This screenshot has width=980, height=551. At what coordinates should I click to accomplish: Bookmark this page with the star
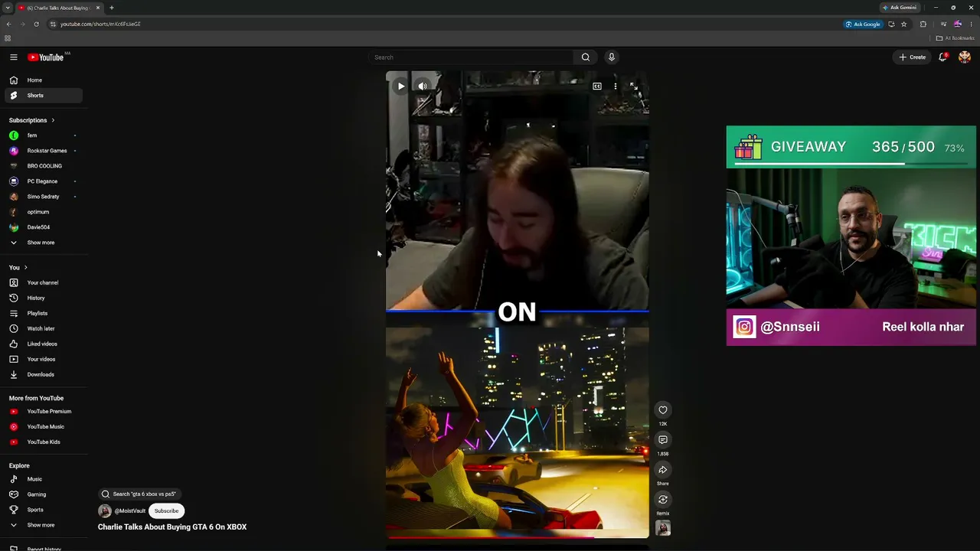(903, 24)
